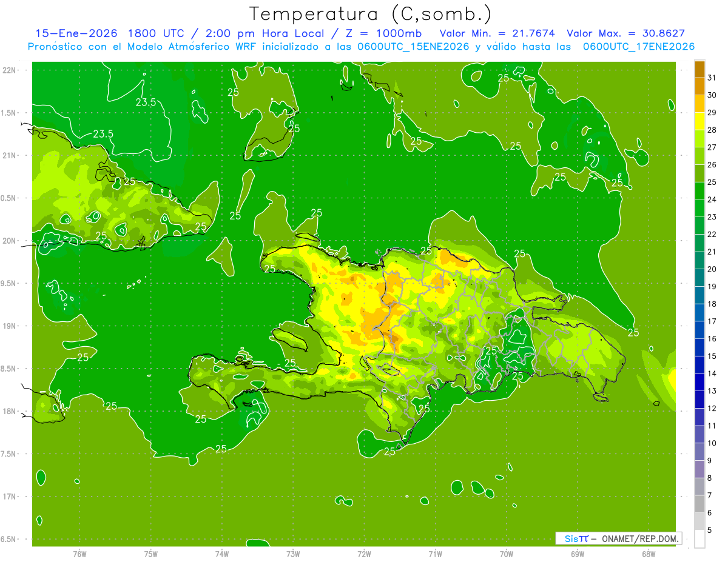
Task: Click the yellow legend swatch between 28 and 29
Action: [x=699, y=121]
